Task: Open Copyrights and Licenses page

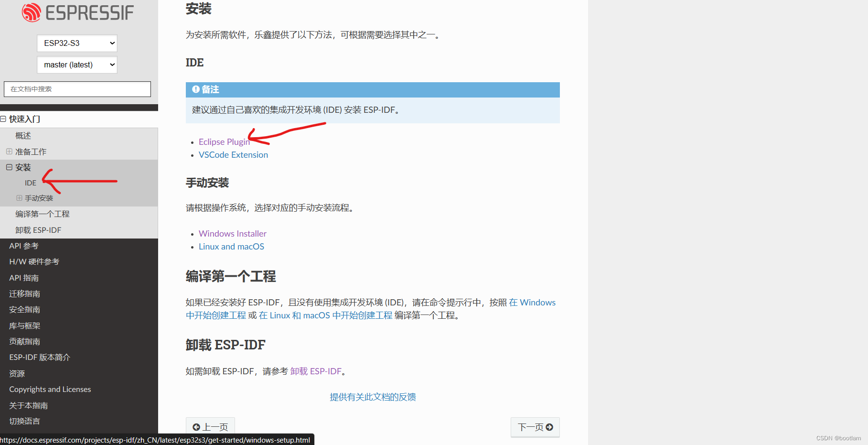Action: [x=50, y=389]
